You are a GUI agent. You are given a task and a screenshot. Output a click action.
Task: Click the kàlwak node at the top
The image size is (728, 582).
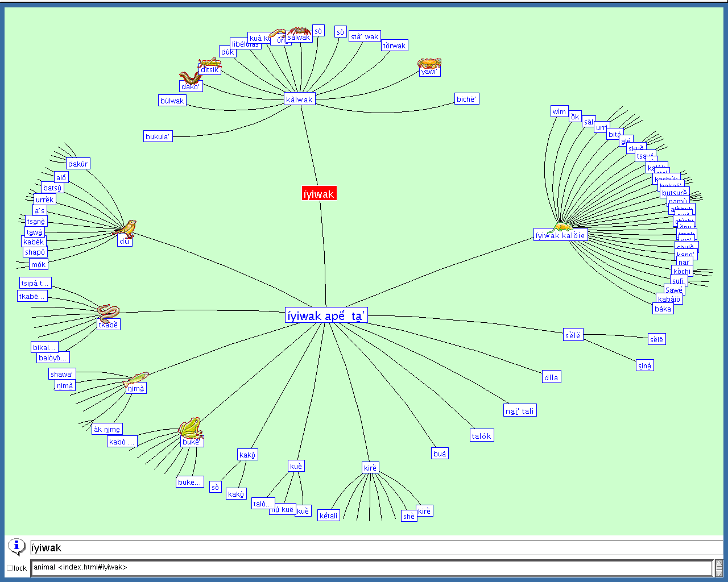click(x=299, y=98)
